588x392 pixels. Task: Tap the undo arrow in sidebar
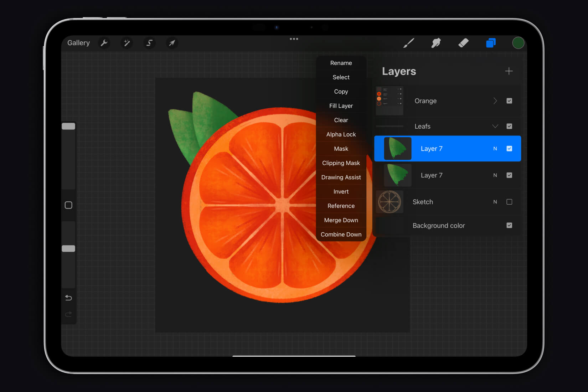tap(68, 298)
